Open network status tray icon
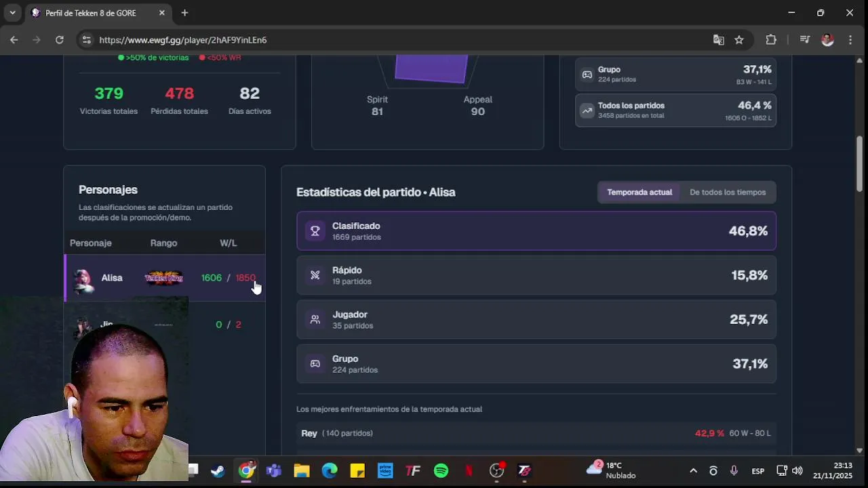 click(781, 470)
